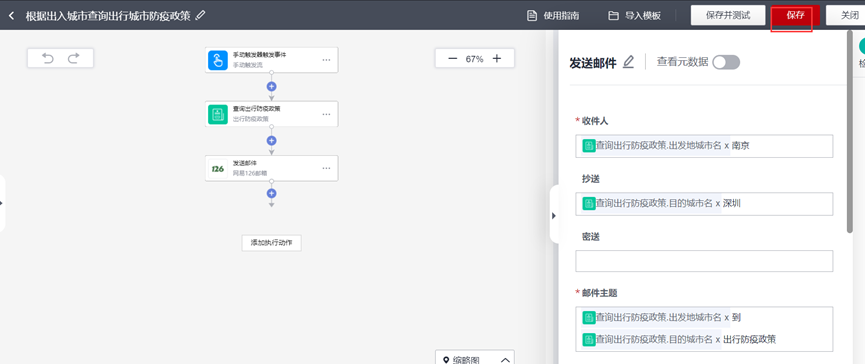Image resolution: width=865 pixels, height=364 pixels.
Task: Redo the last canvas action
Action: (73, 58)
